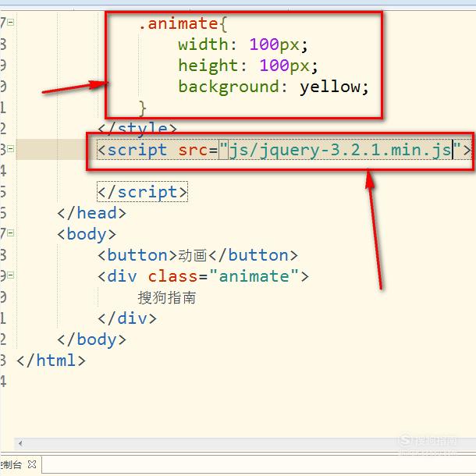Image resolution: width=476 pixels, height=476 pixels.
Task: Click the background property name
Action: [229, 87]
